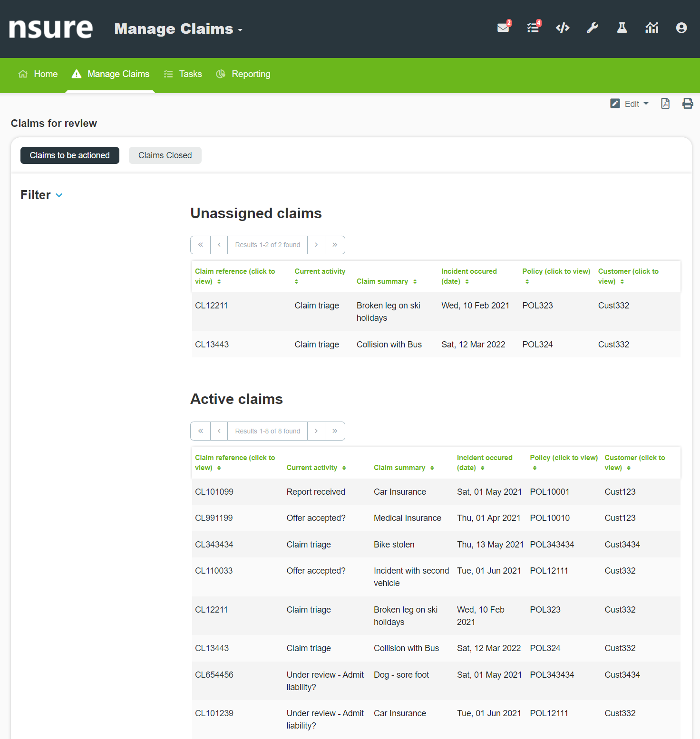Export page using the PDF icon
This screenshot has width=700, height=739.
pyautogui.click(x=665, y=104)
